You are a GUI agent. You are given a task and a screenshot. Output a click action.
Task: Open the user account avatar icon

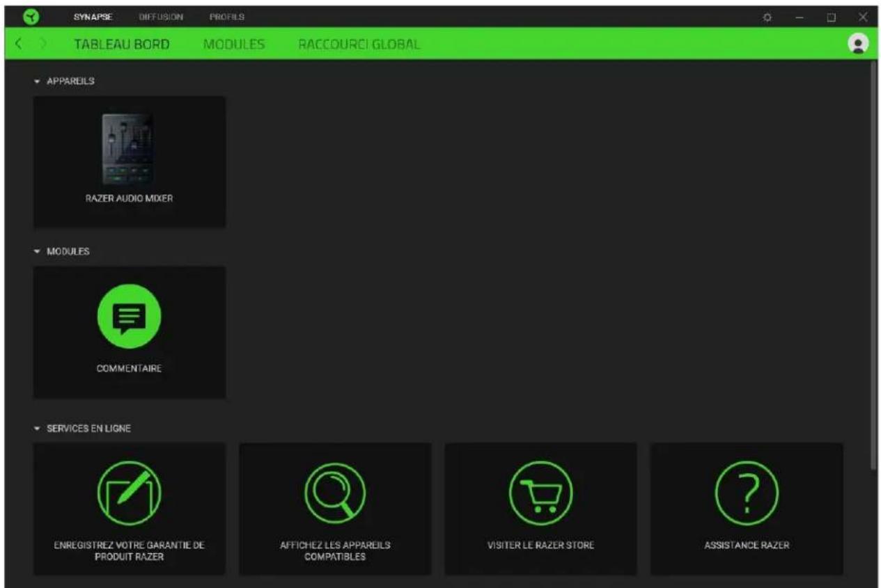point(858,43)
